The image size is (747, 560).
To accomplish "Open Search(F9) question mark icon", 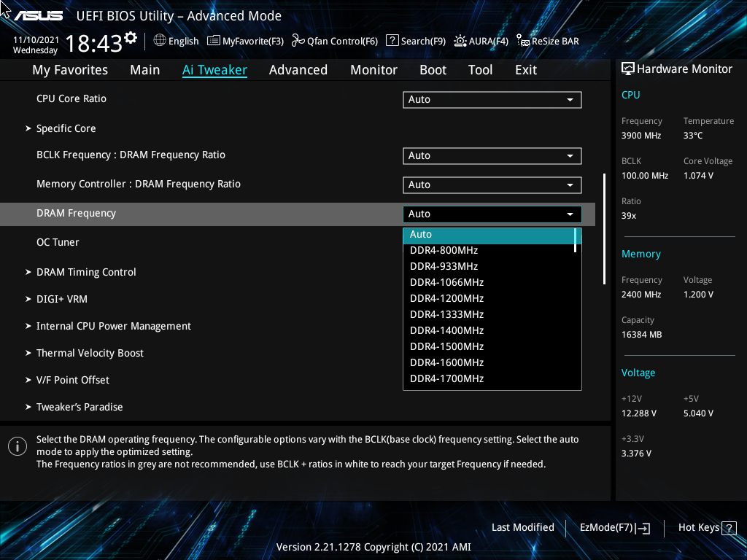I will tap(392, 41).
